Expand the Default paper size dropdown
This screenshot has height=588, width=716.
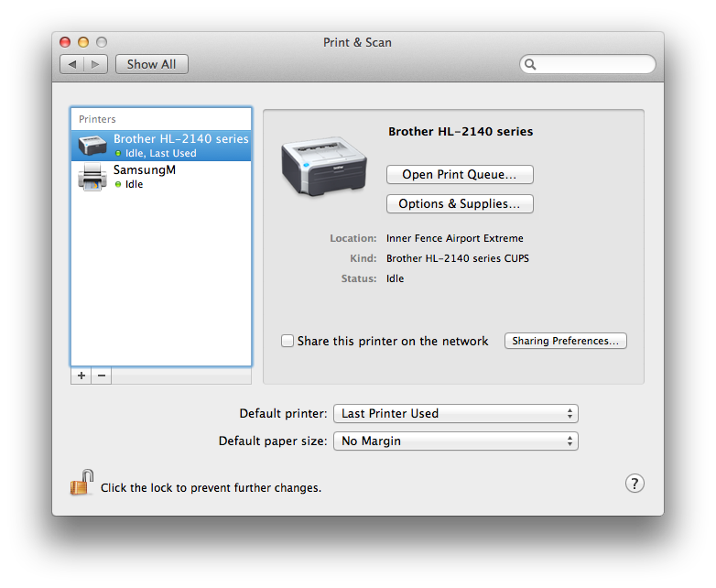pos(455,441)
